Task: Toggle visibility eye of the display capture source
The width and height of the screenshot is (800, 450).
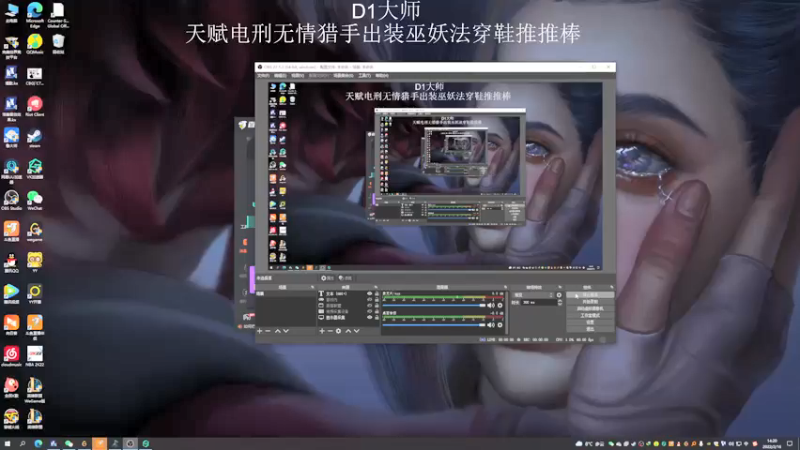Action: [369, 317]
